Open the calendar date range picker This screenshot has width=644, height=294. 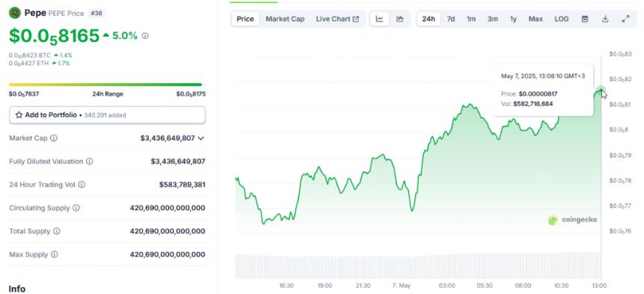585,19
